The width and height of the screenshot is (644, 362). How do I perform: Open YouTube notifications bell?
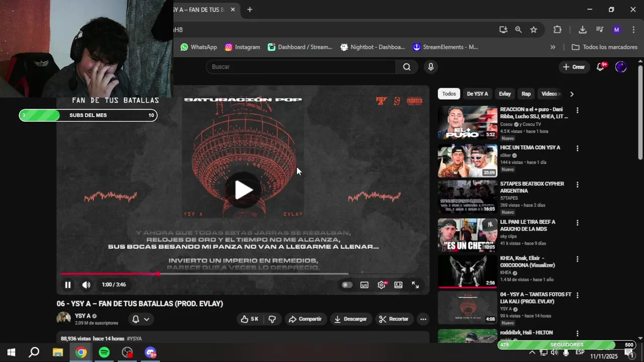point(601,67)
